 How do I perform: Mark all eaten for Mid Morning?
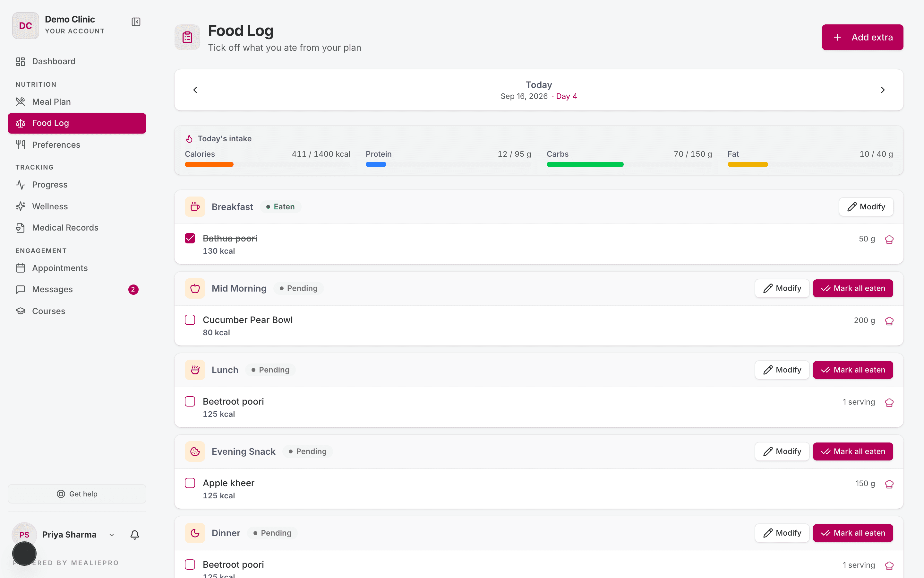tap(853, 288)
